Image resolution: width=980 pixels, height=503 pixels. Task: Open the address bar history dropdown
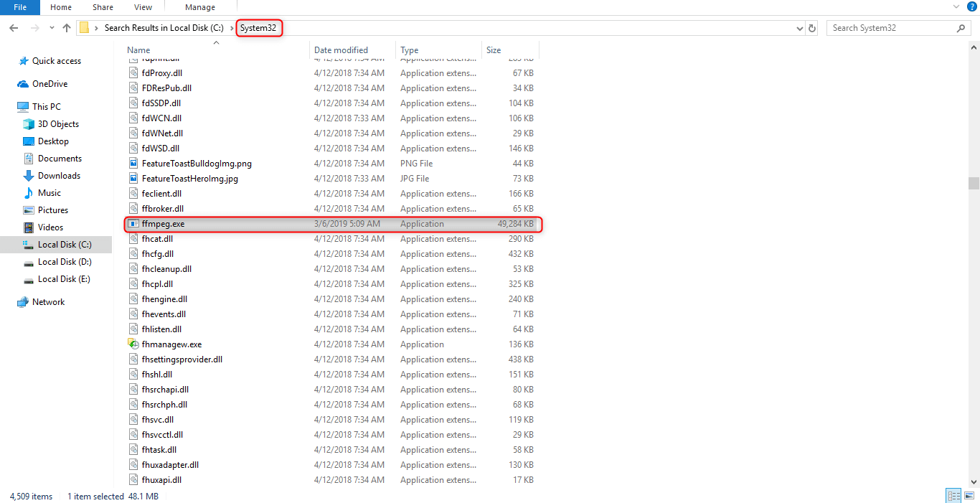(800, 28)
